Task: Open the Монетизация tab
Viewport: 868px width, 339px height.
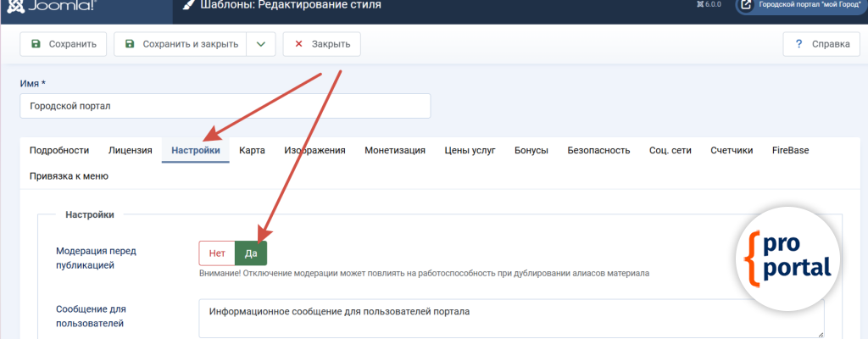Action: 395,150
